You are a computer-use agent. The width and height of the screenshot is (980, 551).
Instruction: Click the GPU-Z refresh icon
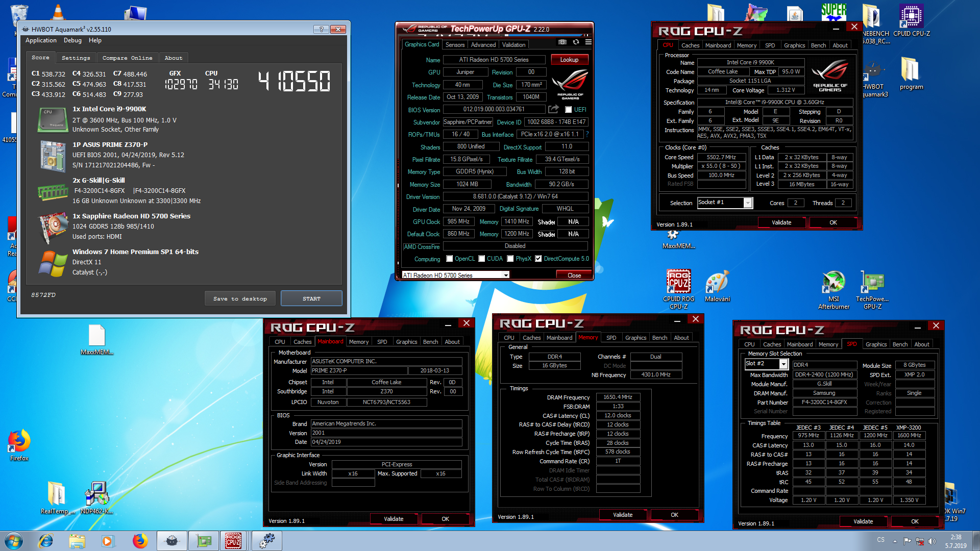pos(576,42)
